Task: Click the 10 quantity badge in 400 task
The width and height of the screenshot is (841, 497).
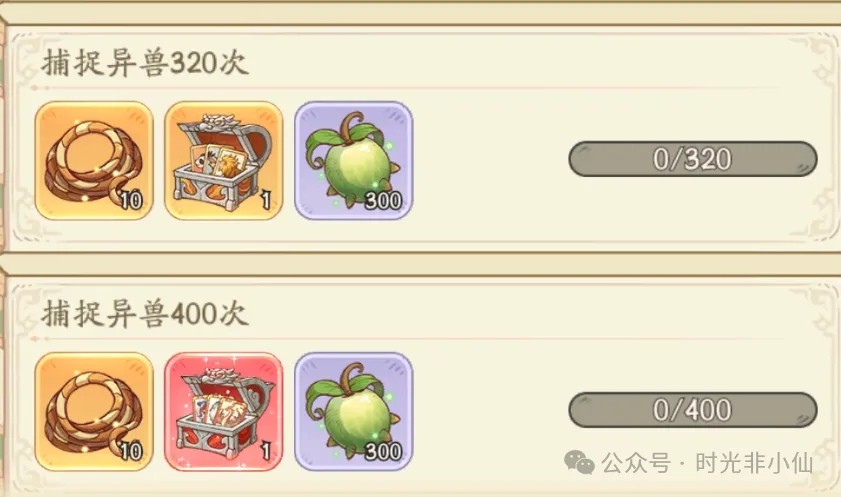Action: pyautogui.click(x=130, y=451)
